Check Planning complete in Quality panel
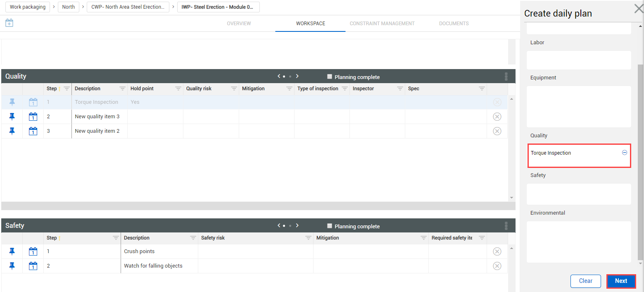The image size is (644, 292). (x=329, y=77)
